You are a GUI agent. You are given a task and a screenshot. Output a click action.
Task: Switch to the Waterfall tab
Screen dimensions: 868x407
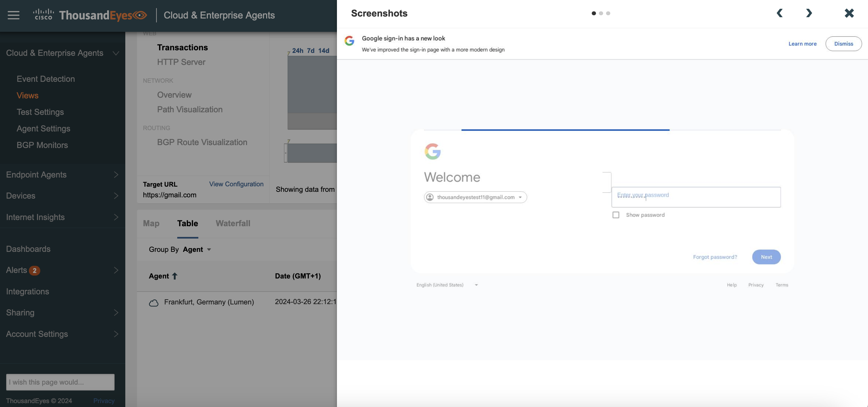click(x=233, y=223)
